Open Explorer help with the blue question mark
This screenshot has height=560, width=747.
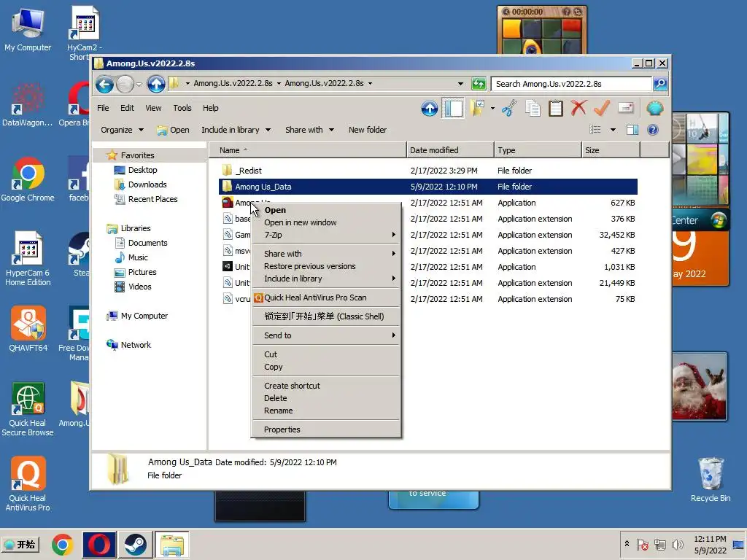click(653, 130)
